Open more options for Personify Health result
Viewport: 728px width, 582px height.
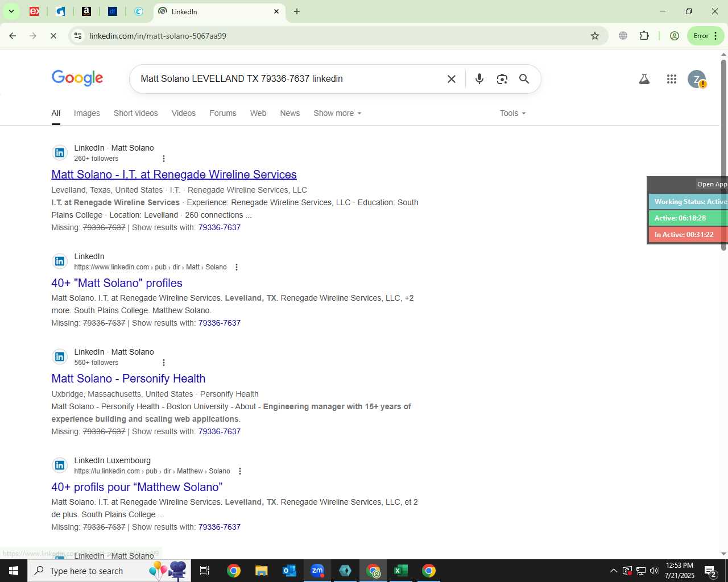coord(164,363)
